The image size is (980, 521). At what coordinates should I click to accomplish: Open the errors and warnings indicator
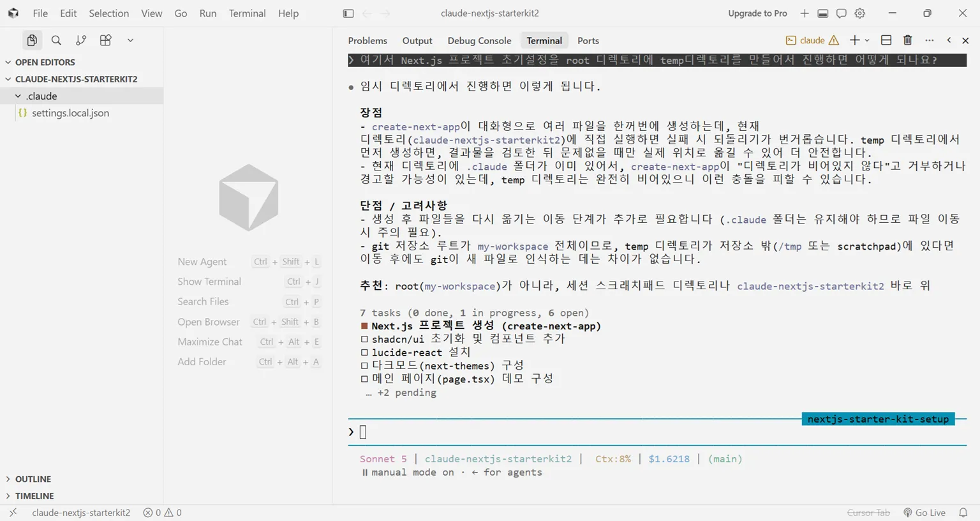click(162, 513)
